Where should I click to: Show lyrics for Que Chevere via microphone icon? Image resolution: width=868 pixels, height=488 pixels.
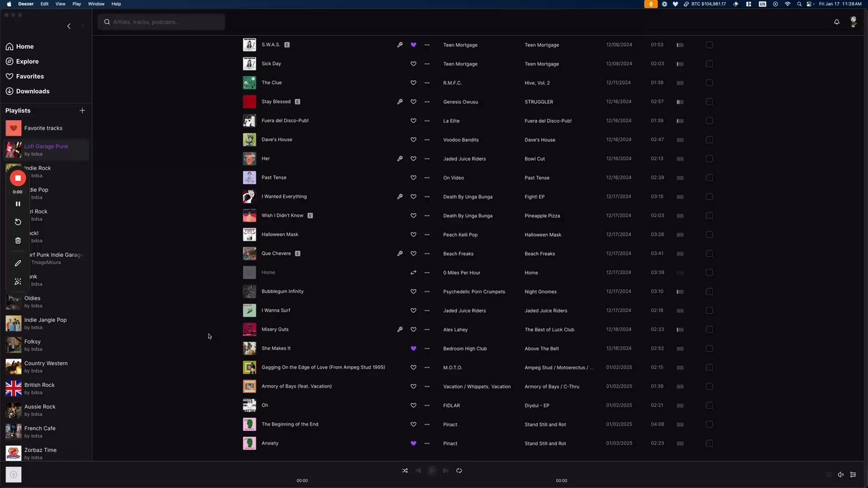pyautogui.click(x=400, y=253)
